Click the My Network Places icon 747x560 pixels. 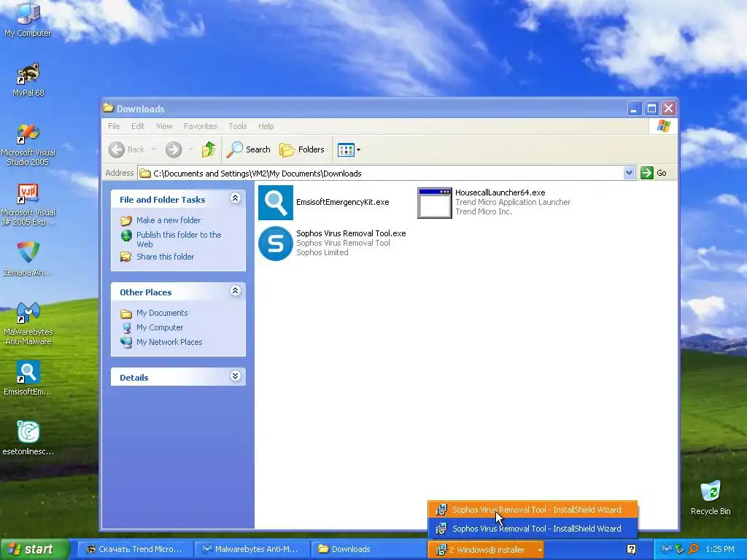(x=126, y=343)
